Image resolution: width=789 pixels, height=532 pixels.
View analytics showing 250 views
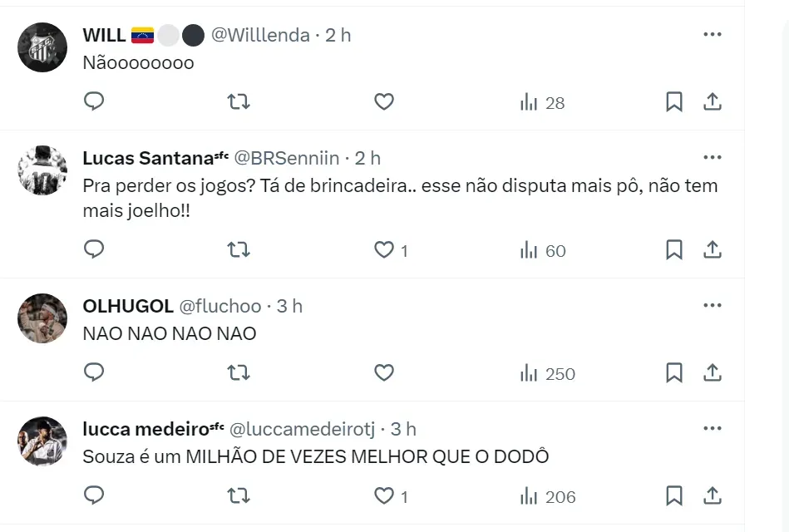point(547,373)
